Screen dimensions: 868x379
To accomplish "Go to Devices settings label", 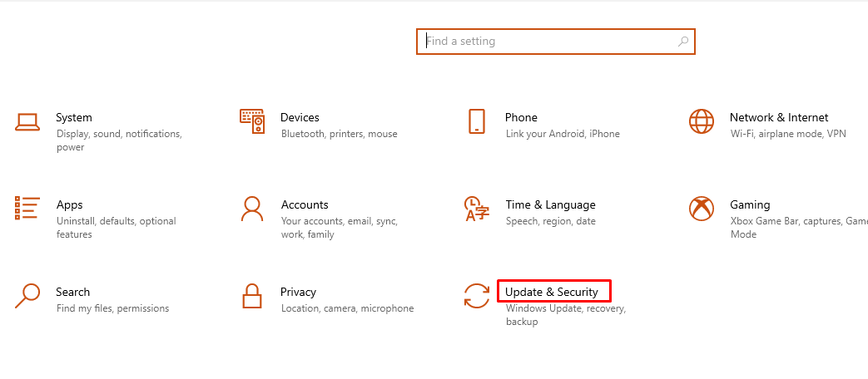I will coord(300,118).
